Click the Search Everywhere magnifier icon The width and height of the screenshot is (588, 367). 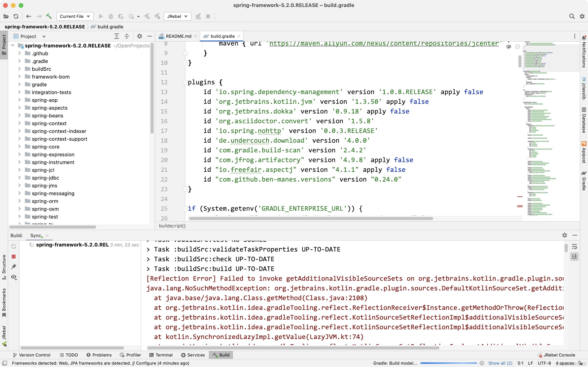pos(572,16)
